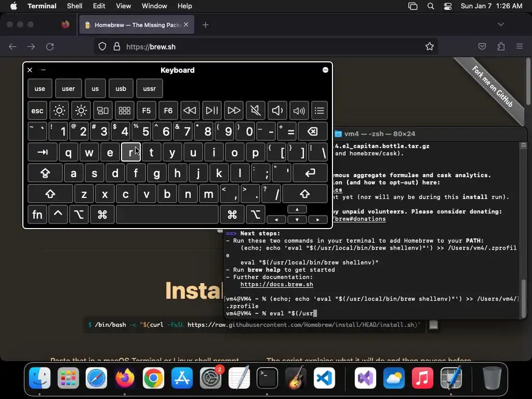The width and height of the screenshot is (532, 399).
Task: Open Spotlight search in menu bar
Action: (431, 6)
